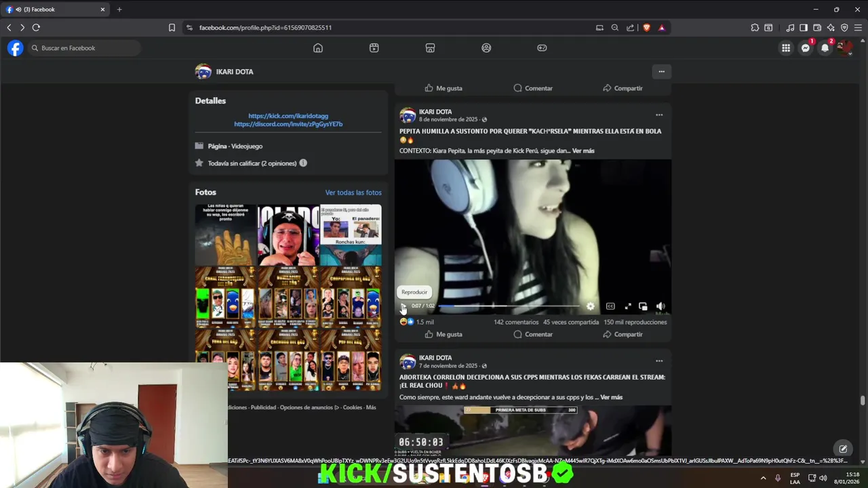This screenshot has width=868, height=488.
Task: Open the Brave Shields lion icon
Action: [647, 28]
